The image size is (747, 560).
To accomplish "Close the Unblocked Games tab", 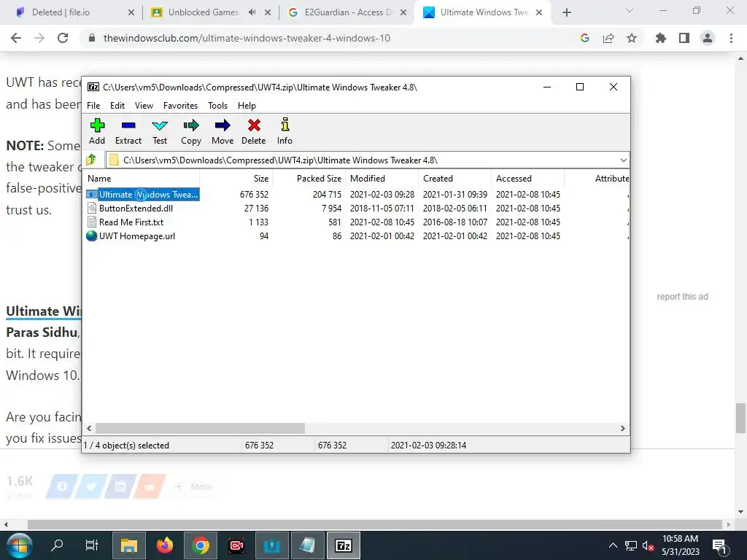I will click(x=268, y=13).
